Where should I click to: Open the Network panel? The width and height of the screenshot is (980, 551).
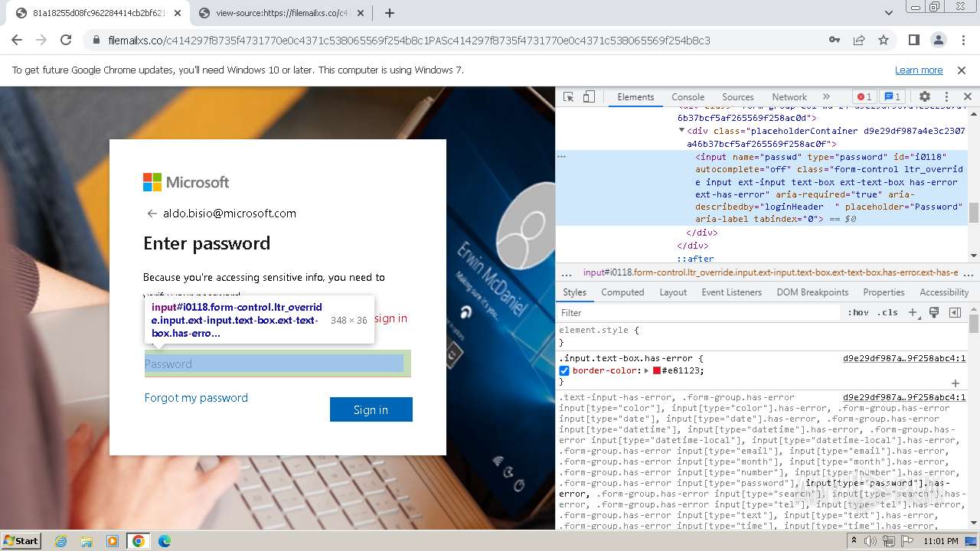point(789,97)
